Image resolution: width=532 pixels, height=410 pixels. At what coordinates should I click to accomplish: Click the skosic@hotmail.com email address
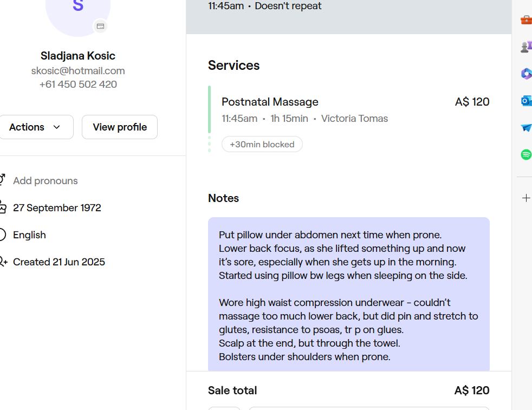coord(78,71)
